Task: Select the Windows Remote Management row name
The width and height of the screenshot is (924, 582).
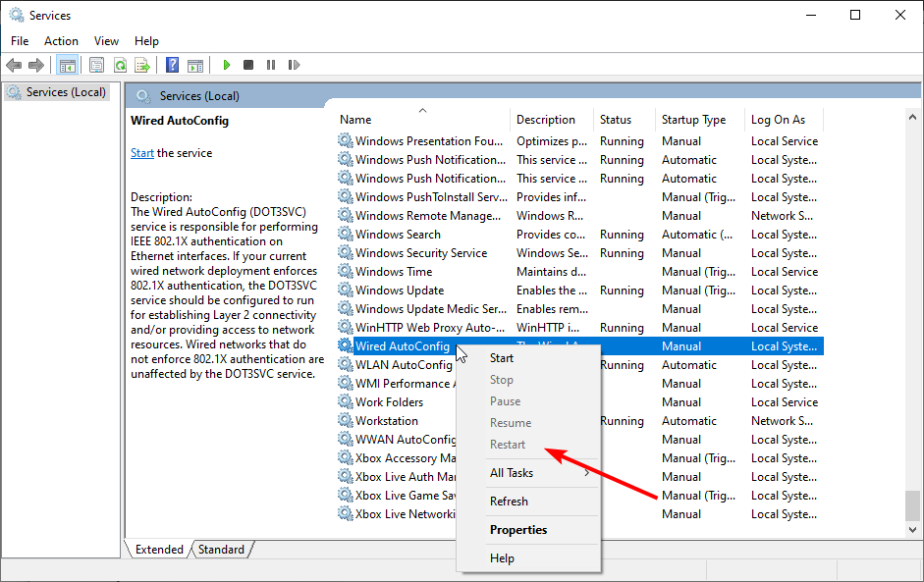Action: 428,216
